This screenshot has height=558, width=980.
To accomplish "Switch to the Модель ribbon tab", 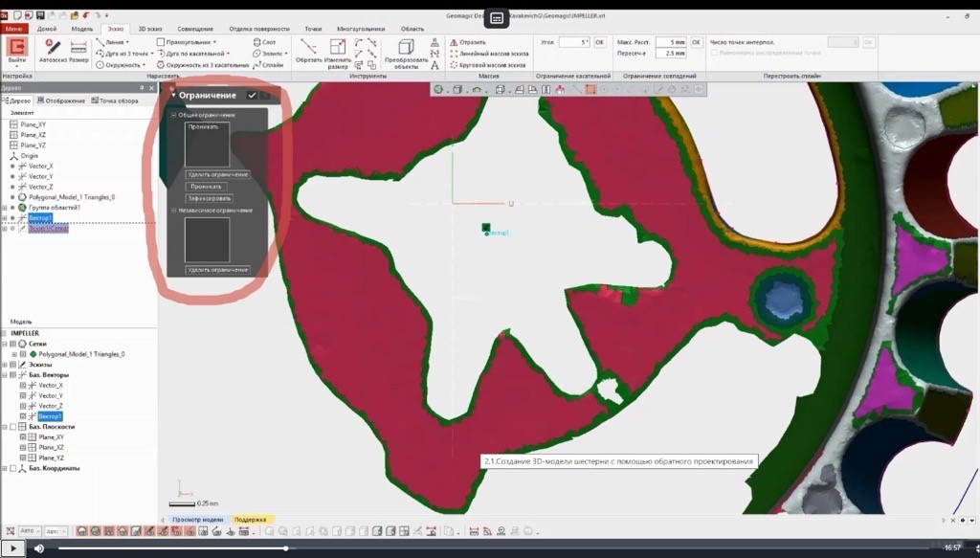I will 82,29.
